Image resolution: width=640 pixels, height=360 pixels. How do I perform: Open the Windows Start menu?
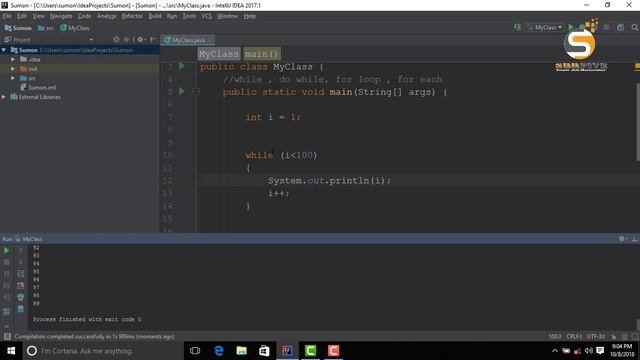click(11, 351)
